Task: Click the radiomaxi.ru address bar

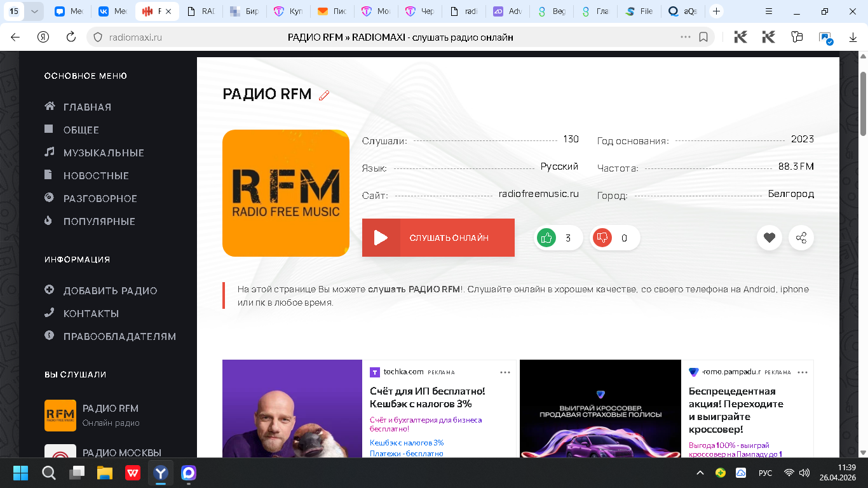Action: (x=400, y=37)
